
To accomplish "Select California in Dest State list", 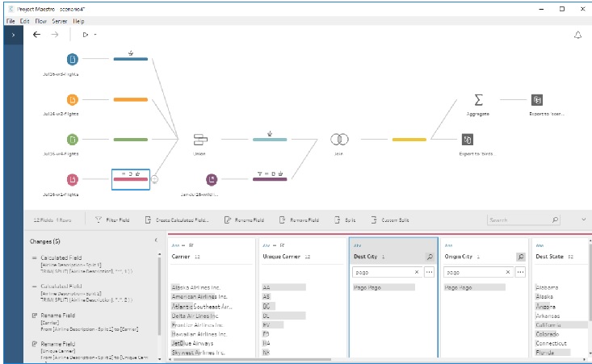I will pos(551,324).
